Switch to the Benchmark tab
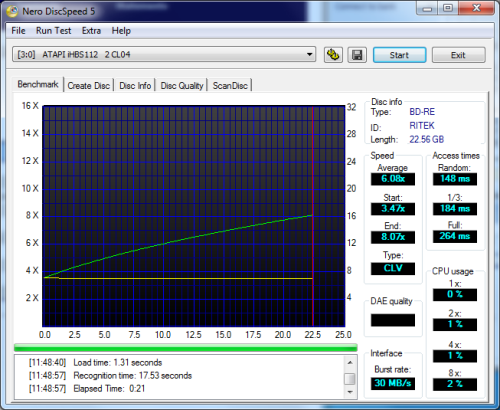The image size is (500, 410). [38, 84]
